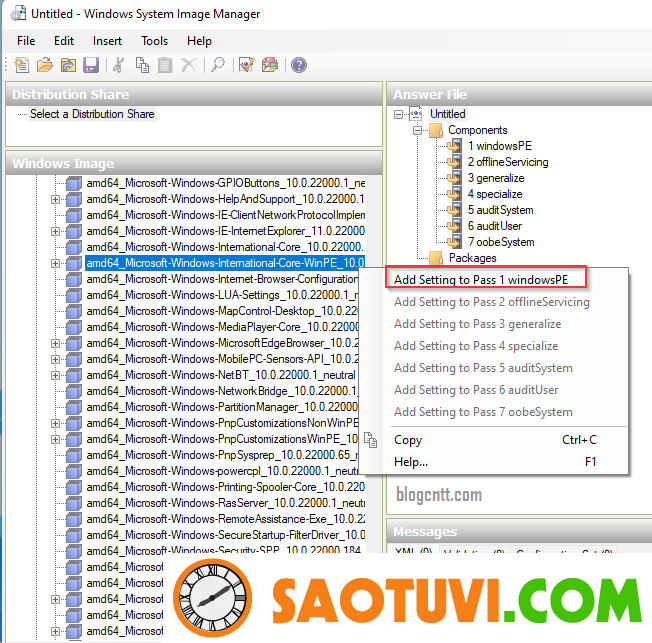Image resolution: width=652 pixels, height=643 pixels.
Task: Open the Edit menu
Action: (64, 41)
